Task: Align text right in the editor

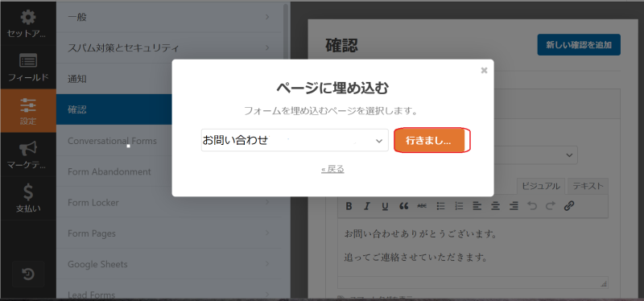Action: [514, 206]
